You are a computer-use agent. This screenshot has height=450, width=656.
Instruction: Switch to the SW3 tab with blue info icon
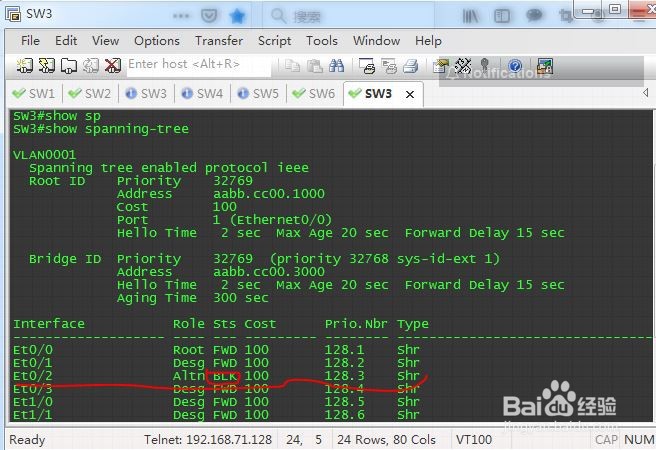146,93
